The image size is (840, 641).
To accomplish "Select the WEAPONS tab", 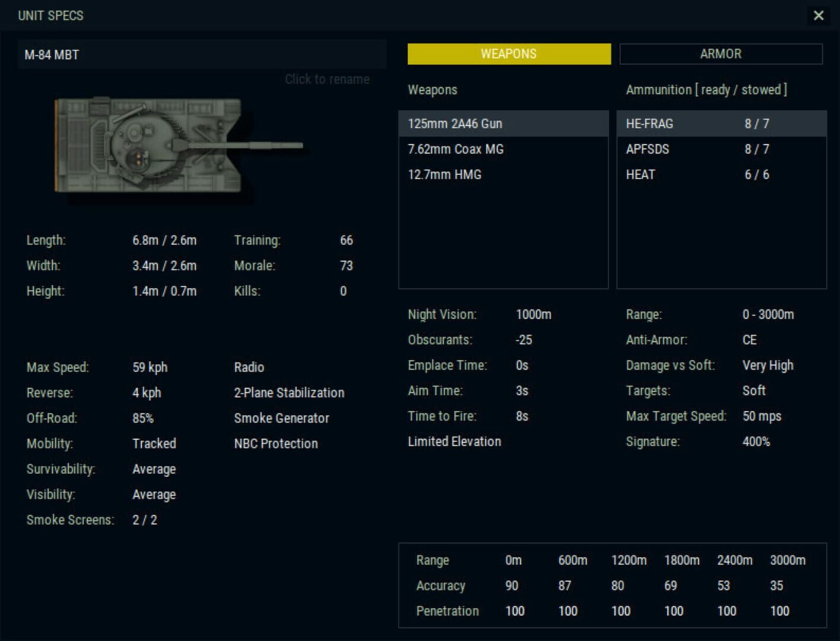I will pyautogui.click(x=508, y=54).
